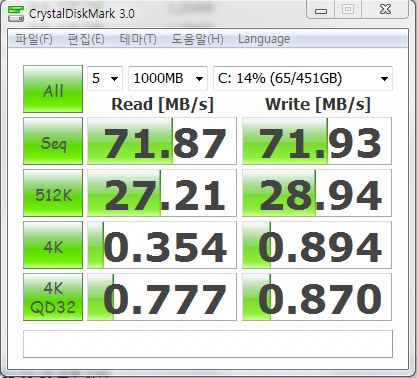Click the Seq read result 71.87
The image size is (417, 378).
162,141
